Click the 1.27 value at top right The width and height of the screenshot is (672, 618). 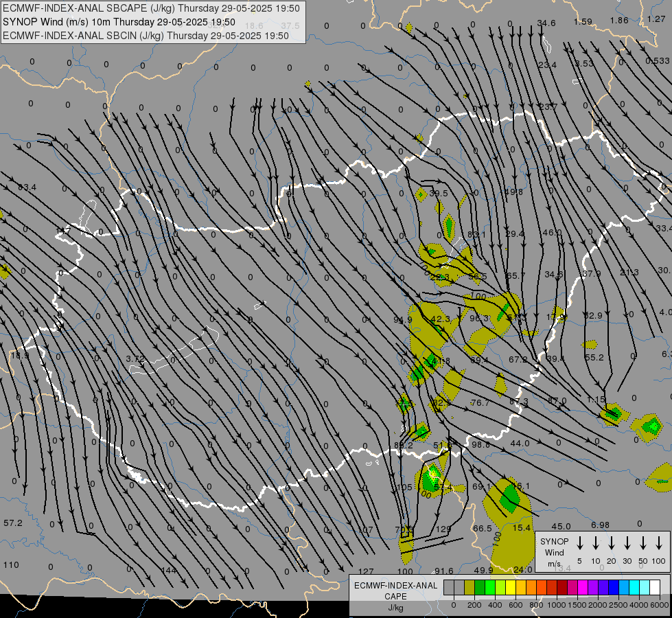[656, 19]
